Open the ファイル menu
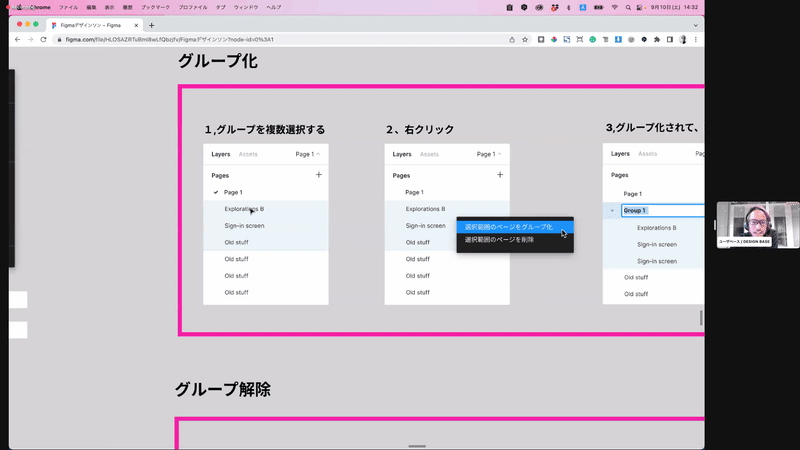Image resolution: width=800 pixels, height=450 pixels. click(x=68, y=7)
